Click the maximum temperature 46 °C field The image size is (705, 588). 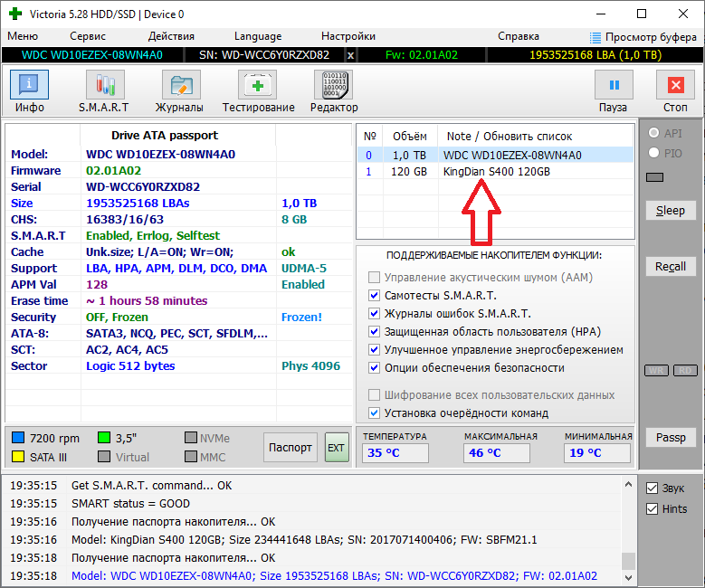tap(496, 452)
